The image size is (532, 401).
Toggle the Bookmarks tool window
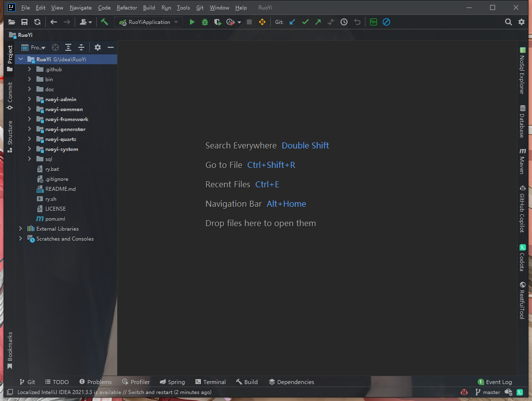click(x=10, y=351)
